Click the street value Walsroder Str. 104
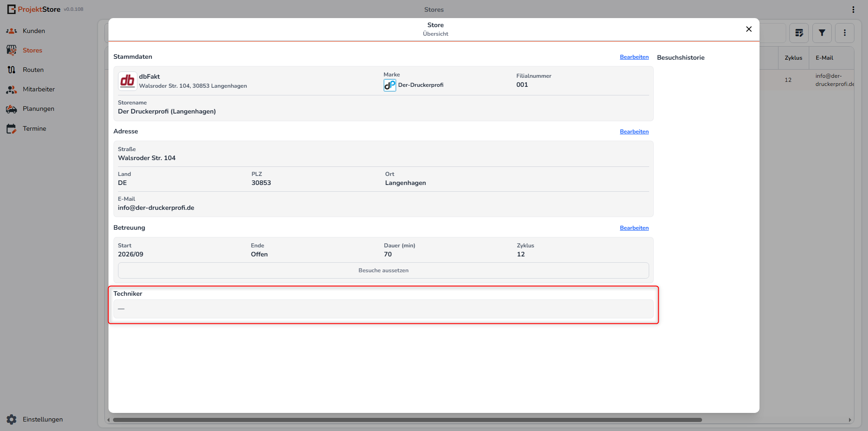Image resolution: width=868 pixels, height=431 pixels. (x=146, y=158)
